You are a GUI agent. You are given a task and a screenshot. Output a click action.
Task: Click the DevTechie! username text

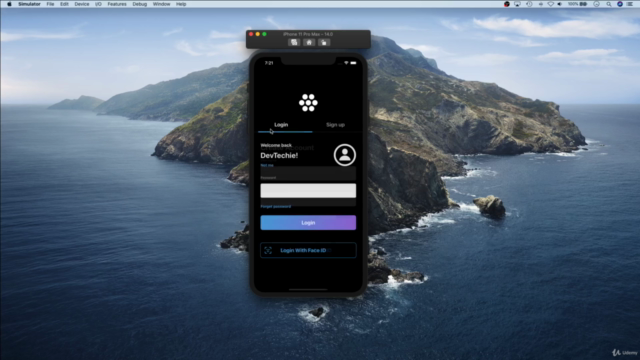tap(279, 156)
